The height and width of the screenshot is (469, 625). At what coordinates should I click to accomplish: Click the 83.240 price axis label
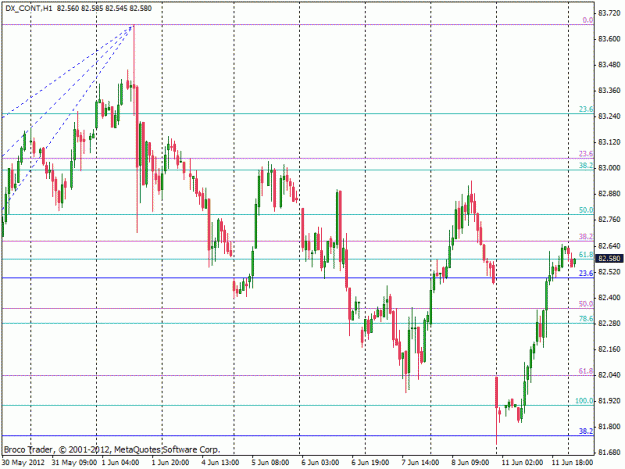[609, 116]
